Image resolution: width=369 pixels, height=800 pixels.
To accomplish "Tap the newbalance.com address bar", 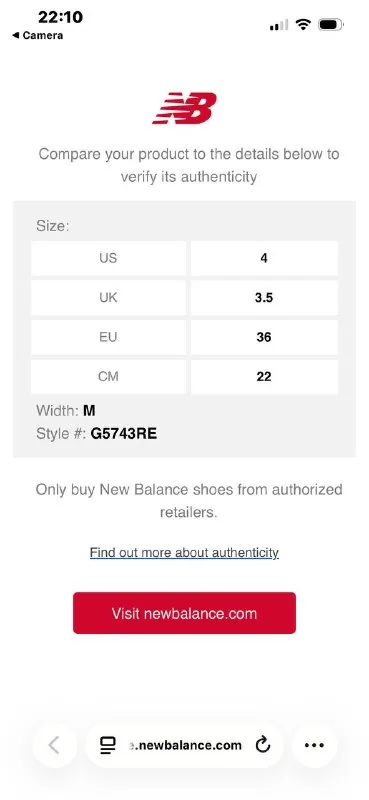I will [184, 745].
